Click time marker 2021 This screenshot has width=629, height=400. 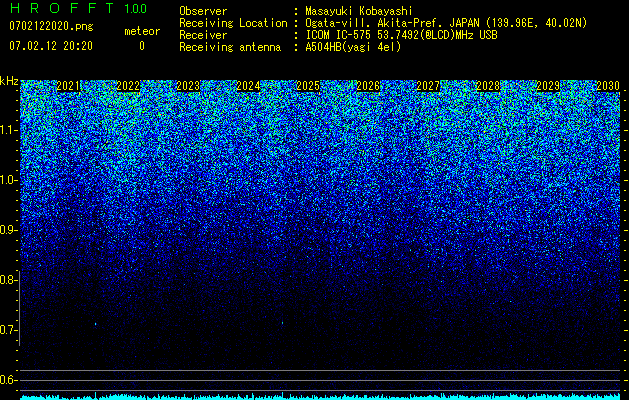click(x=68, y=86)
